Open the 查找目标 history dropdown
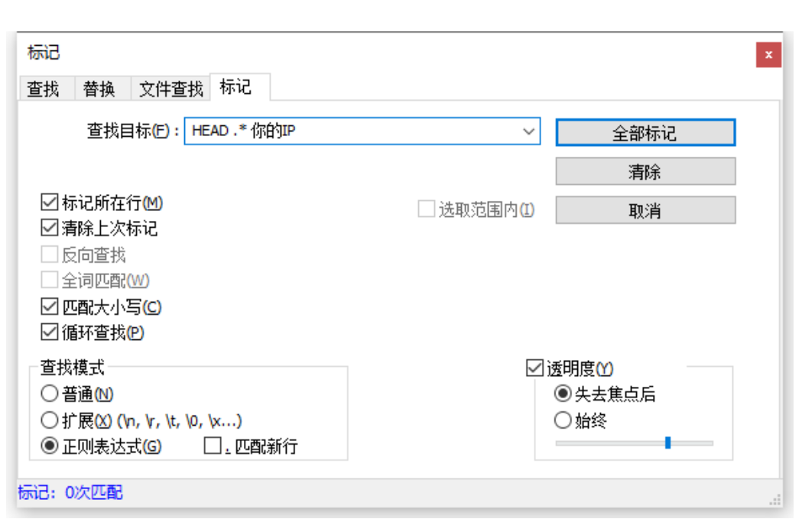This screenshot has height=532, width=802. pyautogui.click(x=529, y=131)
